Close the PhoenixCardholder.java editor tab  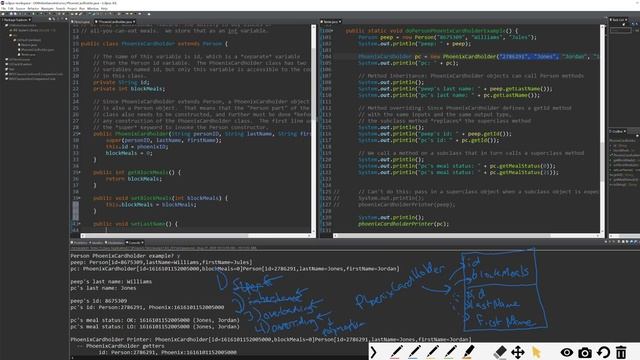(x=134, y=22)
